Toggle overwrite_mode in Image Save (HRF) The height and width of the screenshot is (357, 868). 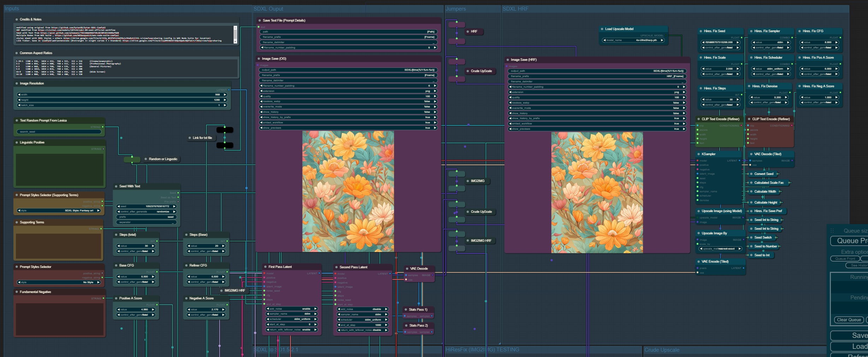tap(597, 108)
